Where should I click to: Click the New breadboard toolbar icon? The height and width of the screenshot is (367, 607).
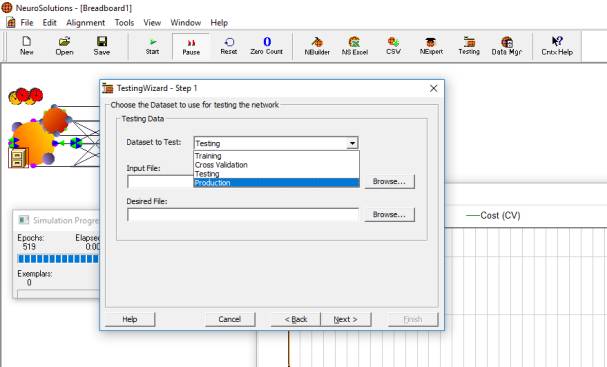[x=26, y=46]
